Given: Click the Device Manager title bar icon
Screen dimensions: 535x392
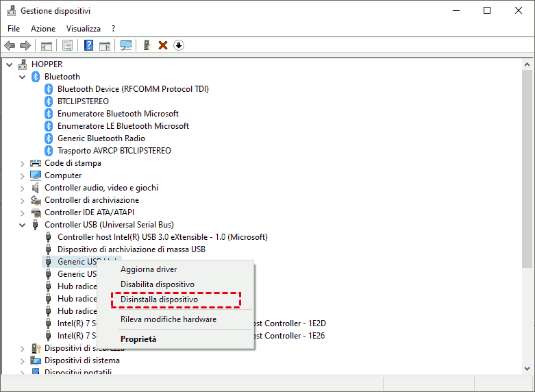Looking at the screenshot, I should pyautogui.click(x=11, y=10).
